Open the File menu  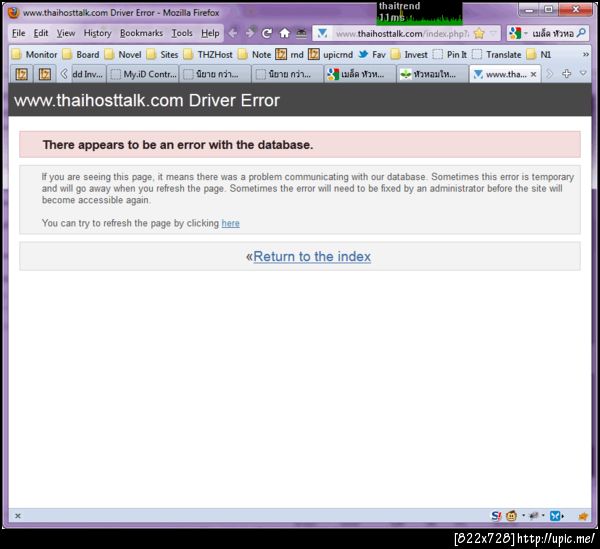(x=18, y=33)
